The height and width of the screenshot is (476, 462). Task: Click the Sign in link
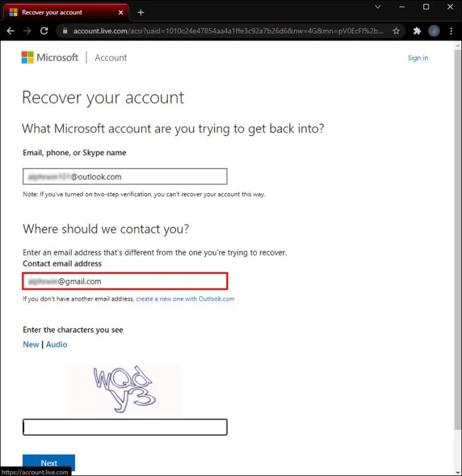pos(418,58)
